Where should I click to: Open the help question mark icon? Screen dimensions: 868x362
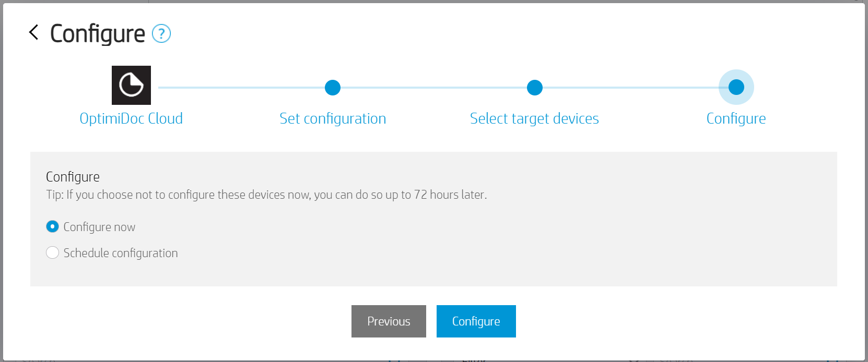tap(161, 34)
